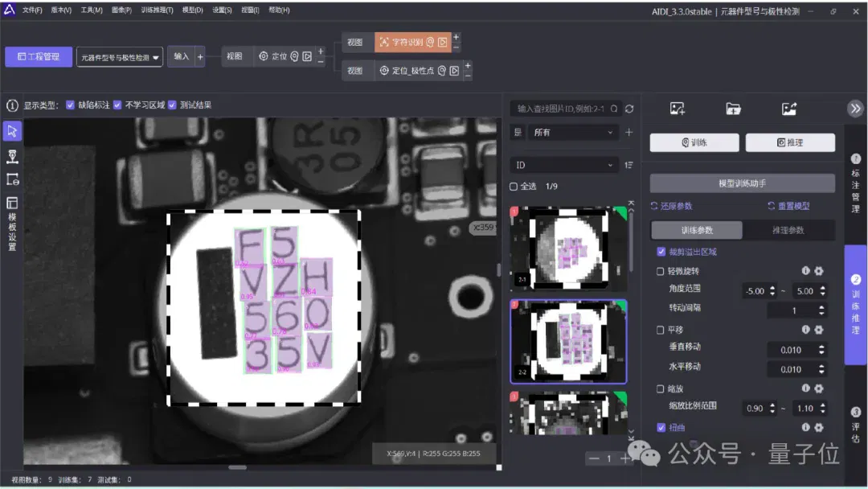The image size is (868, 489).
Task: Open gear settings for 轻微旋转
Action: pos(819,271)
